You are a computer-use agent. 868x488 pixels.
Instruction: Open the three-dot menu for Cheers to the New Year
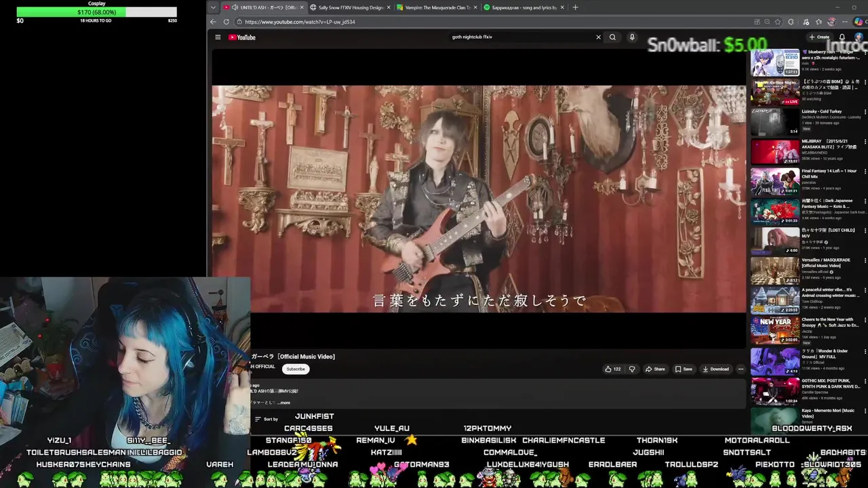[865, 321]
